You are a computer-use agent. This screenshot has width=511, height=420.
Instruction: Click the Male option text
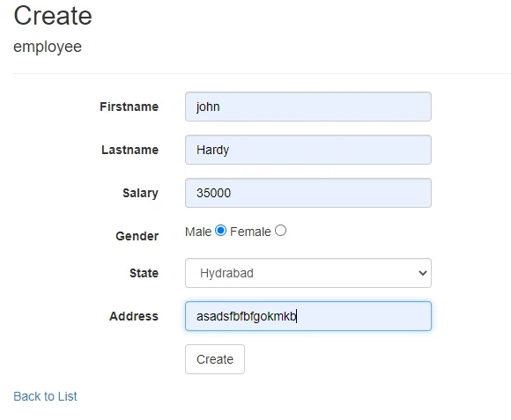click(198, 232)
